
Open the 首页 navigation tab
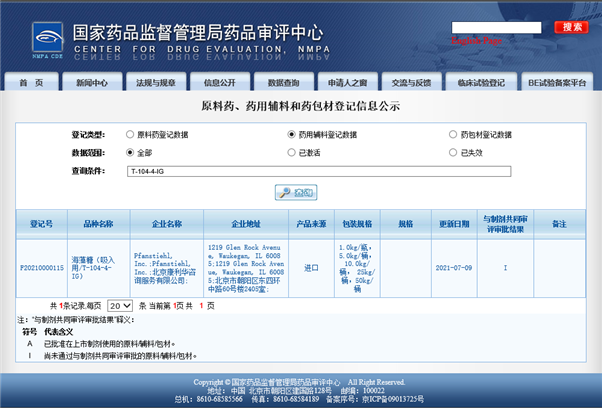(31, 83)
